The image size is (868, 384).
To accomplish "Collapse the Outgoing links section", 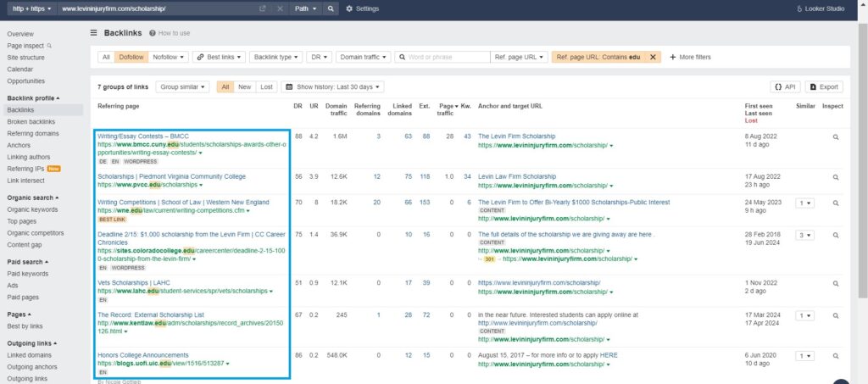I will tap(31, 343).
